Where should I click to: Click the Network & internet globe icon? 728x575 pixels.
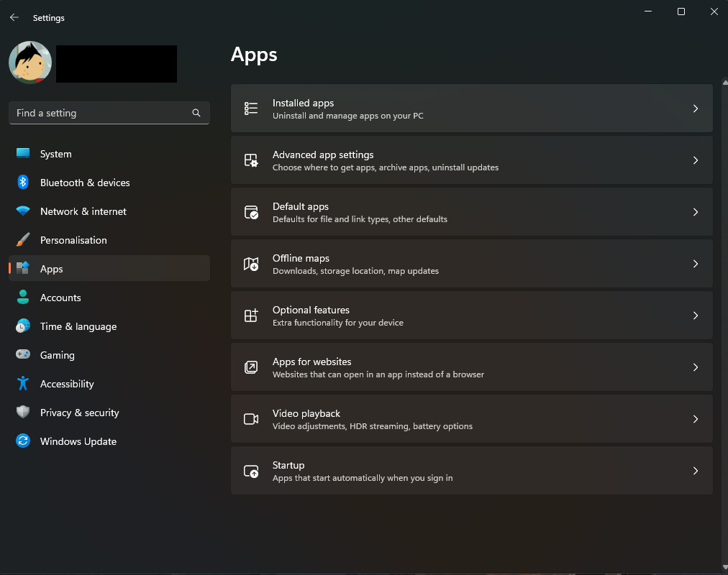coord(22,211)
